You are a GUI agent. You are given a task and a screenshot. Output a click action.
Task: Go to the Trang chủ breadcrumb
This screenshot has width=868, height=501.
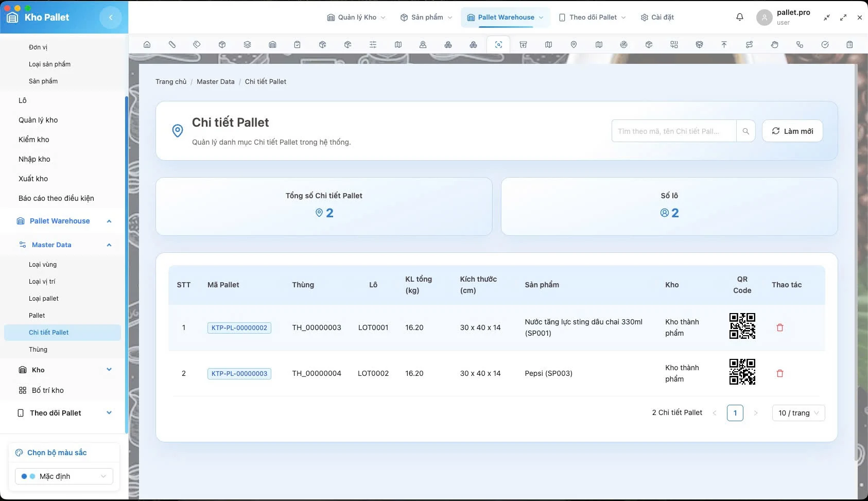coord(171,81)
